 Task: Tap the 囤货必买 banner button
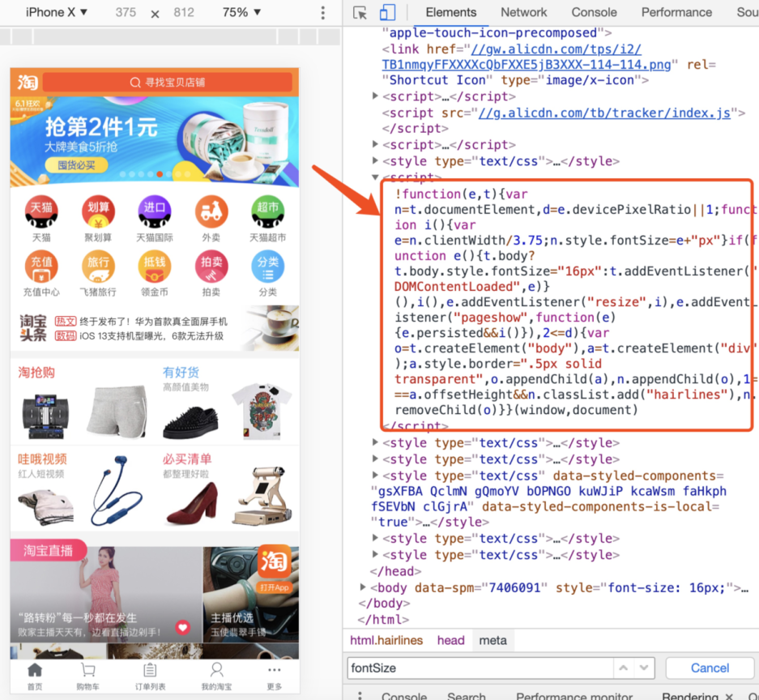coord(76,165)
